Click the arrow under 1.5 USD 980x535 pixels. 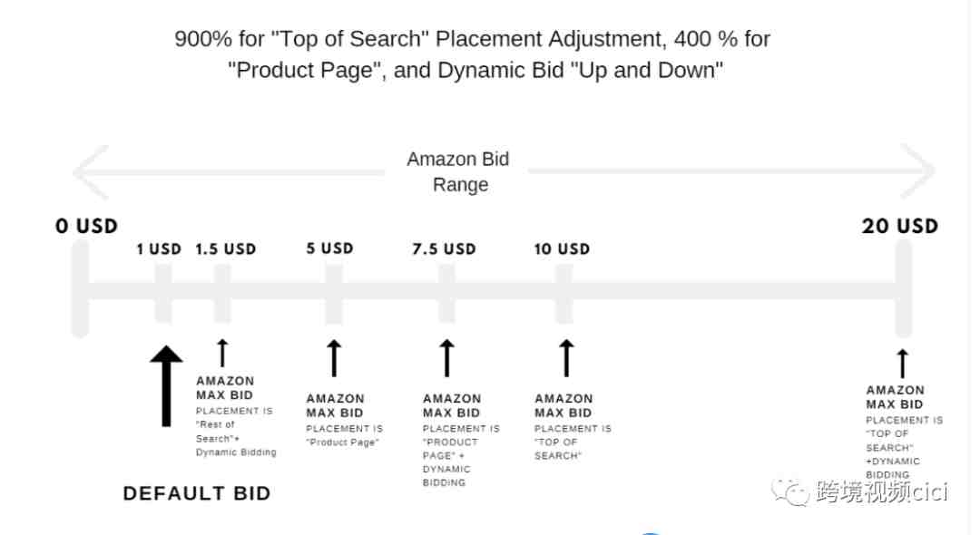click(222, 353)
